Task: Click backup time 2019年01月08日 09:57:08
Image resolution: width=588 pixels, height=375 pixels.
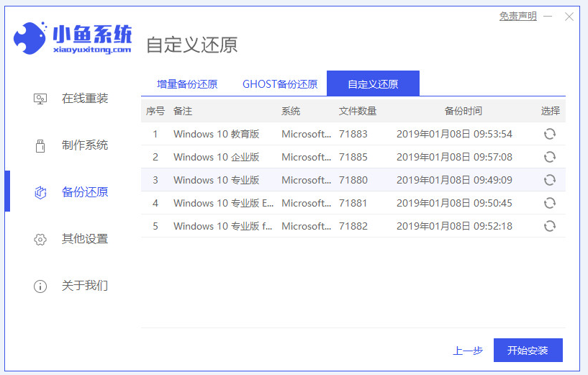Action: coord(455,157)
